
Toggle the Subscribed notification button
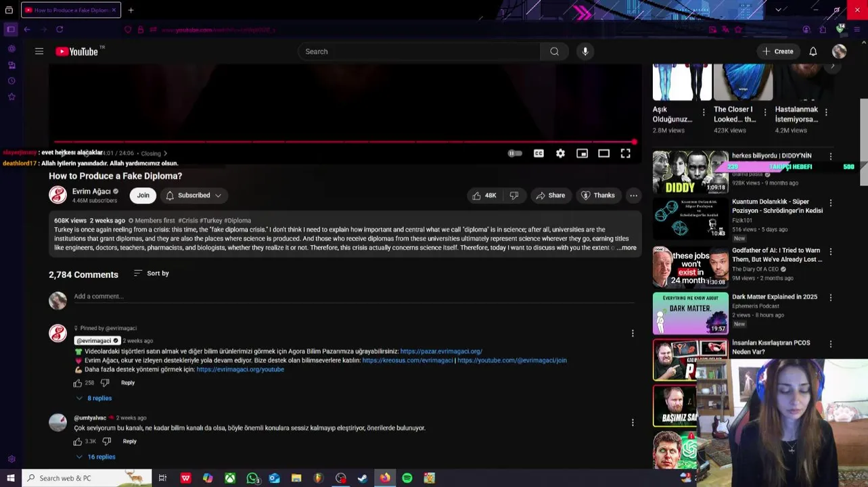[x=193, y=195]
